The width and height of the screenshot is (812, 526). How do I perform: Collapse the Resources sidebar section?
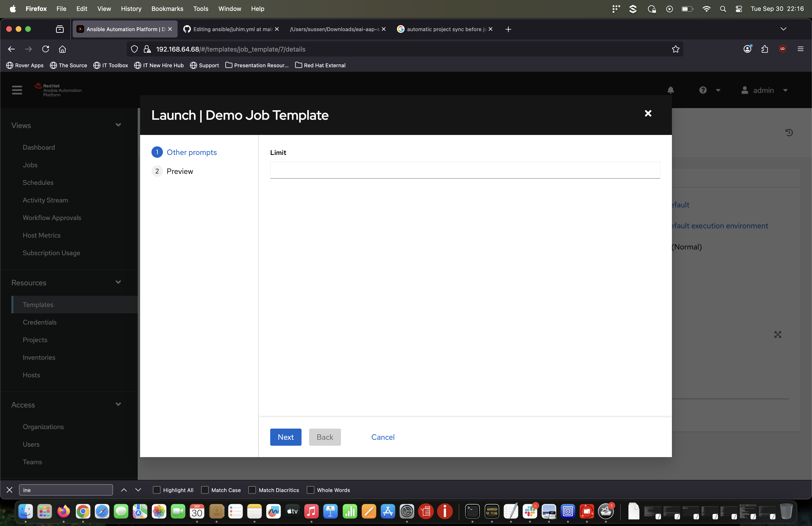pyautogui.click(x=118, y=282)
